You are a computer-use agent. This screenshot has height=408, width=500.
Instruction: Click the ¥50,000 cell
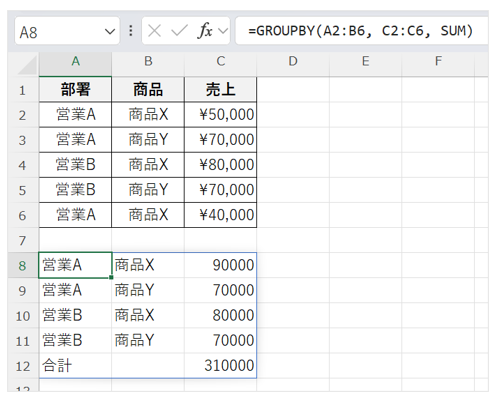tap(221, 115)
